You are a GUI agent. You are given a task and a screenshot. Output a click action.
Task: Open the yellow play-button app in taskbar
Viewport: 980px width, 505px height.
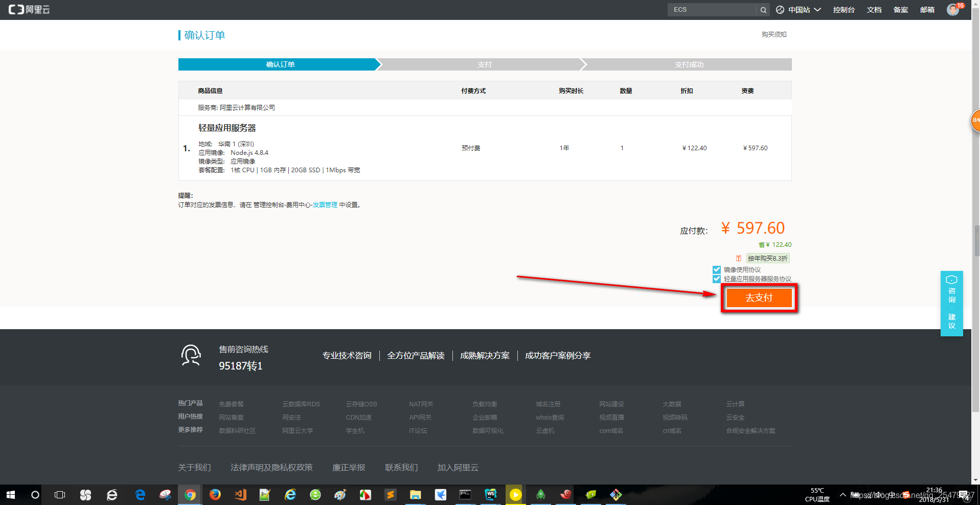[x=515, y=495]
